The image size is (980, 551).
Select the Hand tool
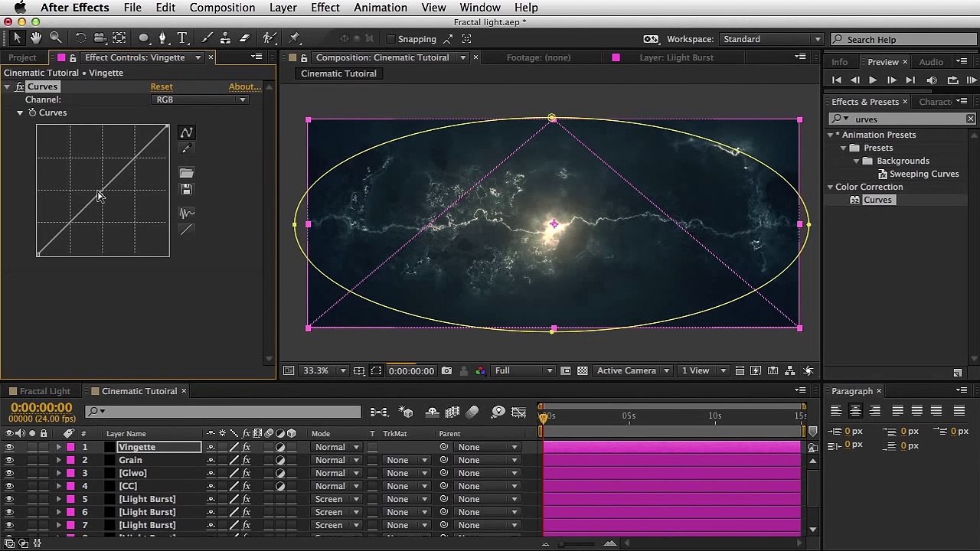[36, 38]
